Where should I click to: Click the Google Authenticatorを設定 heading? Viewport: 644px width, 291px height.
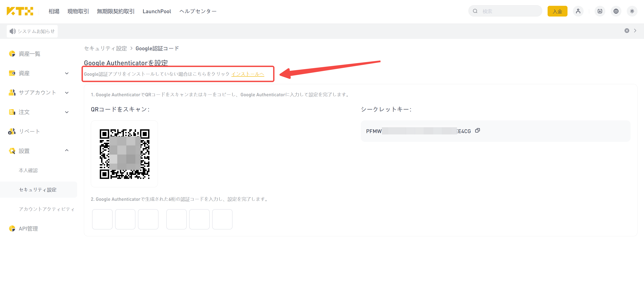click(x=126, y=63)
